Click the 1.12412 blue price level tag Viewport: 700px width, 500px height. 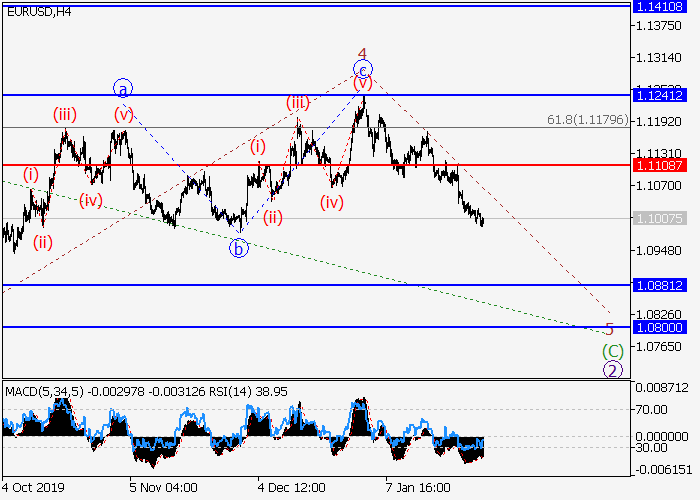(659, 95)
